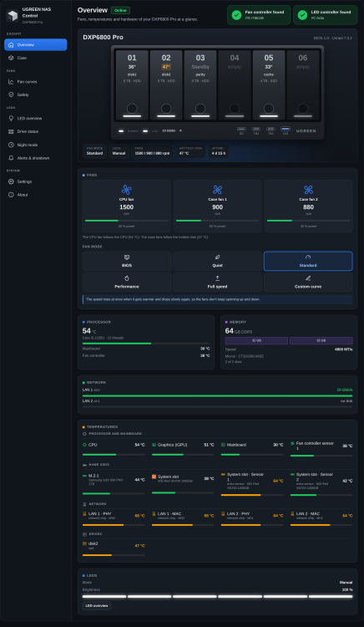
Task: Select drive bay 02 with disk2
Action: click(166, 84)
